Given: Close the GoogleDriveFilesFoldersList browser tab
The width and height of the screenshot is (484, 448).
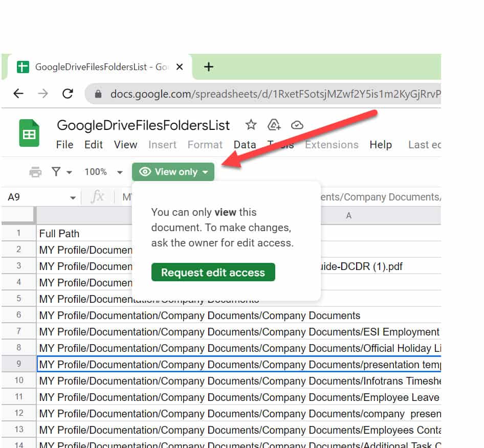Looking at the screenshot, I should [180, 66].
